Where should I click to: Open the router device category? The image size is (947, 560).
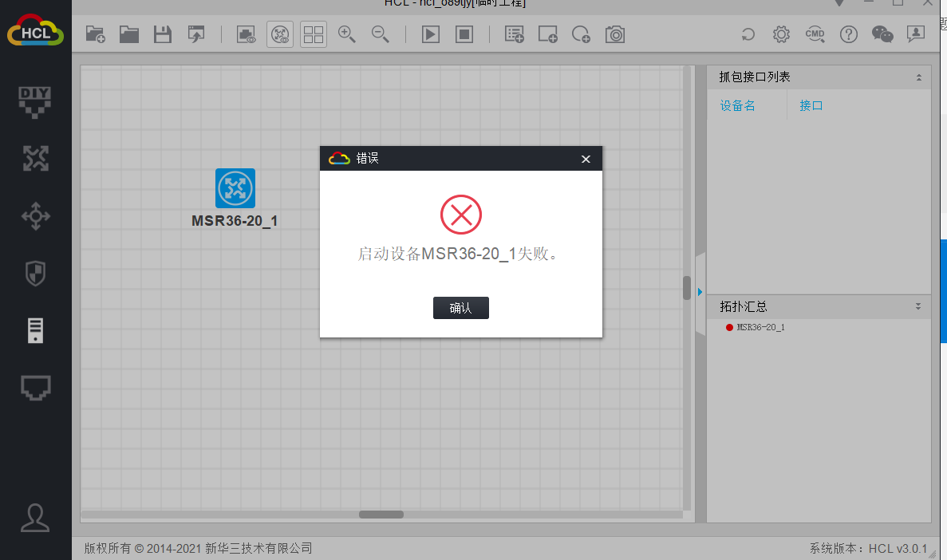[x=35, y=158]
